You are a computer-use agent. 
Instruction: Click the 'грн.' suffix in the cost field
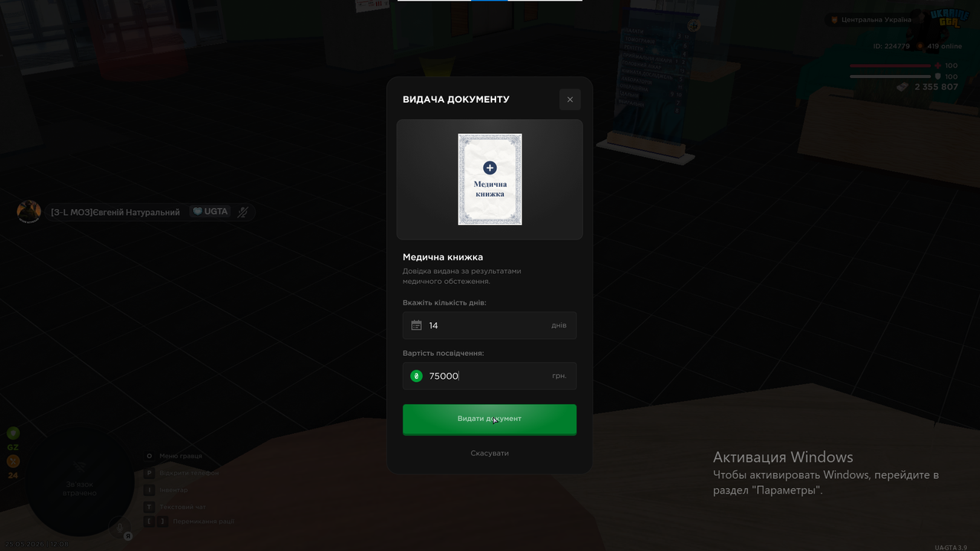point(559,376)
